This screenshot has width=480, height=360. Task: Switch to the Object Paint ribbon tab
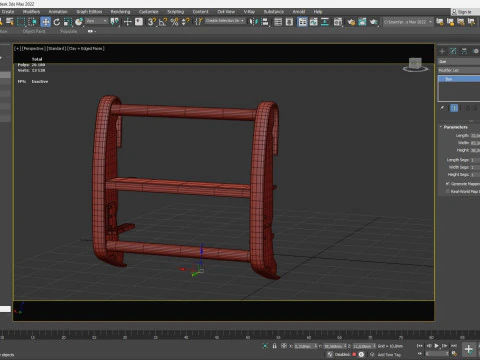pyautogui.click(x=34, y=31)
